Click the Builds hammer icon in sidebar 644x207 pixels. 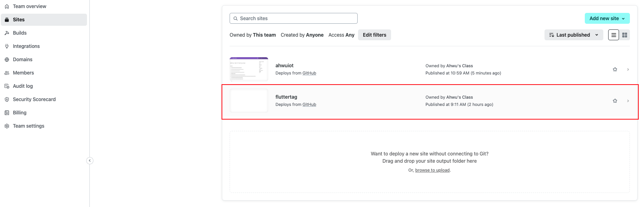click(x=7, y=33)
